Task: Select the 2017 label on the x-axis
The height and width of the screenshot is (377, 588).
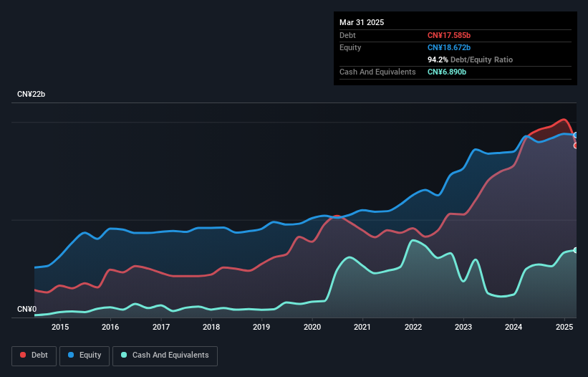Action: click(161, 328)
